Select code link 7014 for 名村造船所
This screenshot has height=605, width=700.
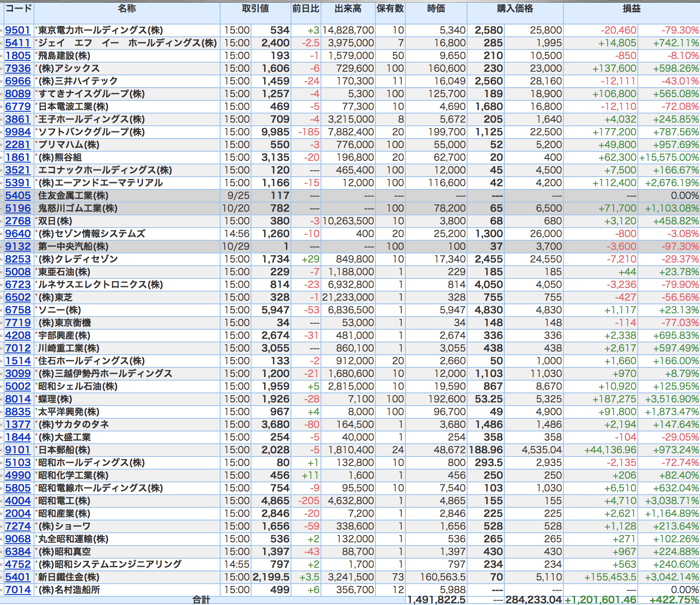pyautogui.click(x=18, y=590)
